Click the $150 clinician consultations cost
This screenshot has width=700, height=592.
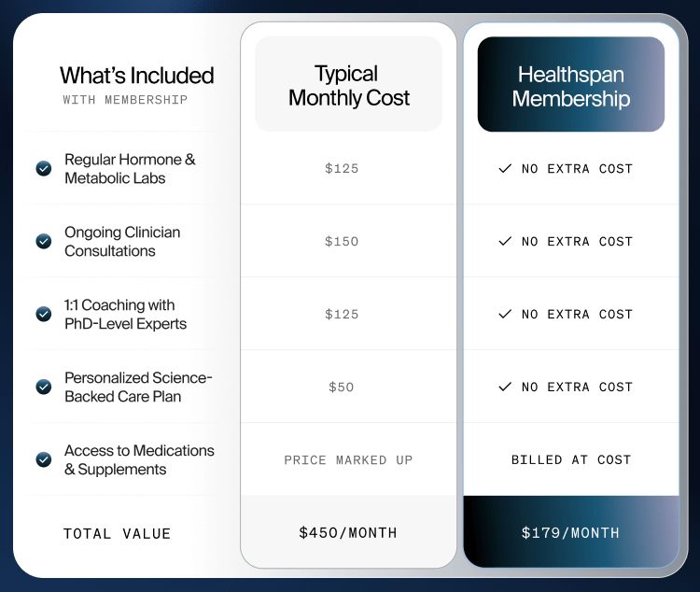click(x=342, y=242)
